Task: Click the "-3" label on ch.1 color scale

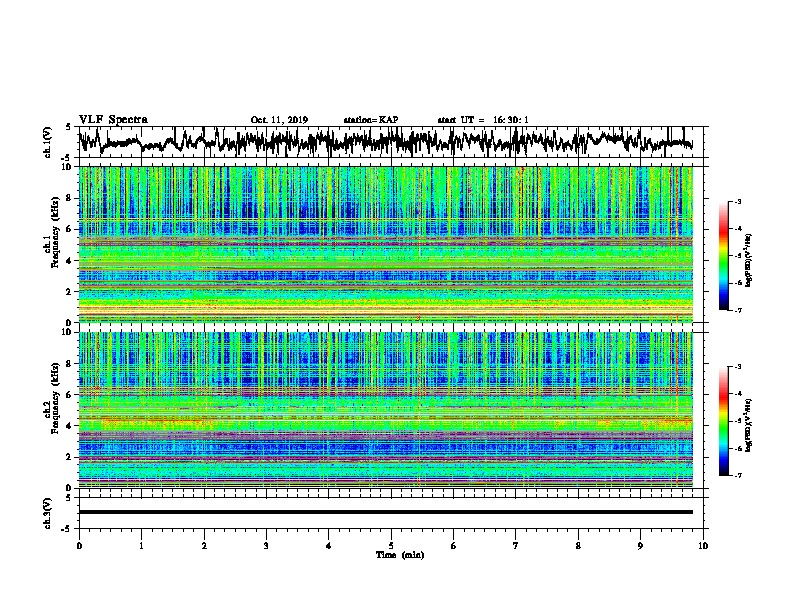Action: 737,202
